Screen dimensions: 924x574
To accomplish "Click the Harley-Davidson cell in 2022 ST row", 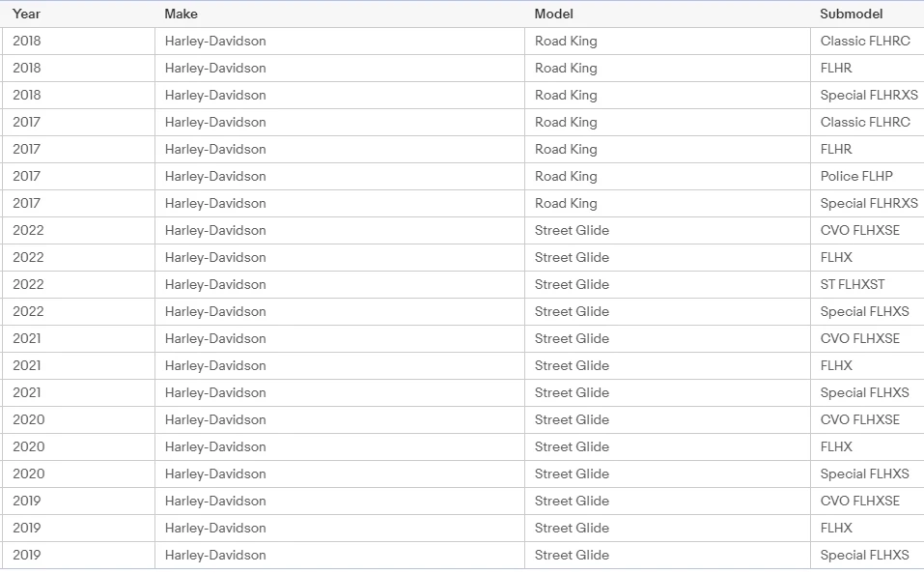I will pyautogui.click(x=340, y=284).
